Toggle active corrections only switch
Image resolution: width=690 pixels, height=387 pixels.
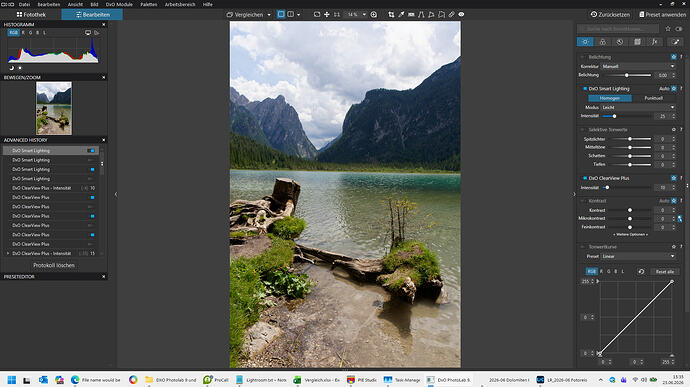pyautogui.click(x=679, y=29)
